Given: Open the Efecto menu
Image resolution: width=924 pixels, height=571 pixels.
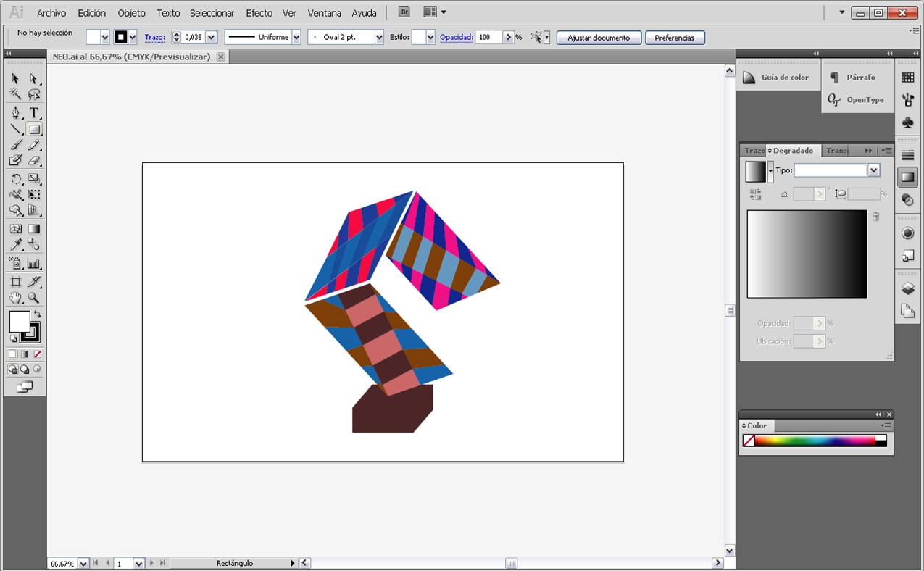Looking at the screenshot, I should tap(259, 13).
